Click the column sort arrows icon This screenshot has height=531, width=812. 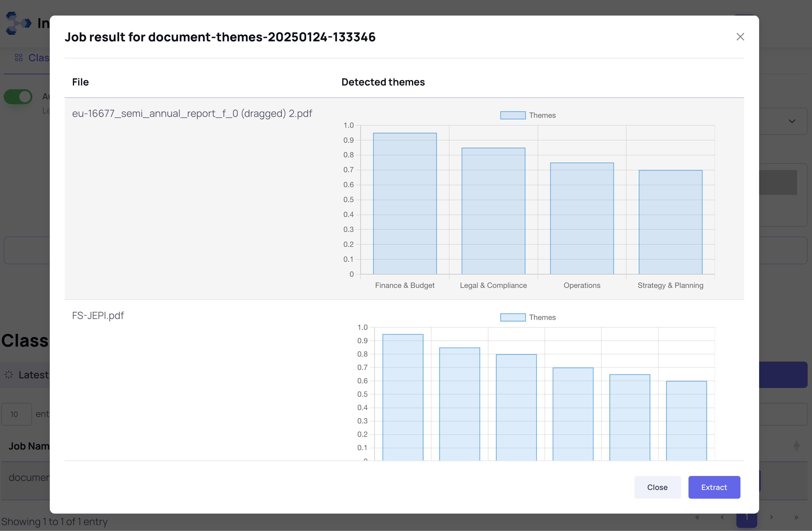coord(796,446)
